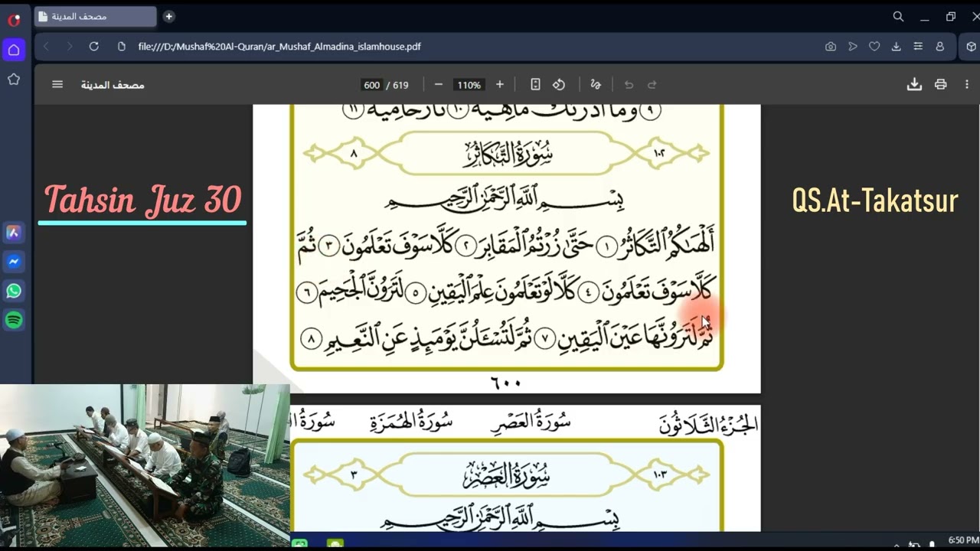
Task: Open a new browser tab
Action: coord(169,16)
